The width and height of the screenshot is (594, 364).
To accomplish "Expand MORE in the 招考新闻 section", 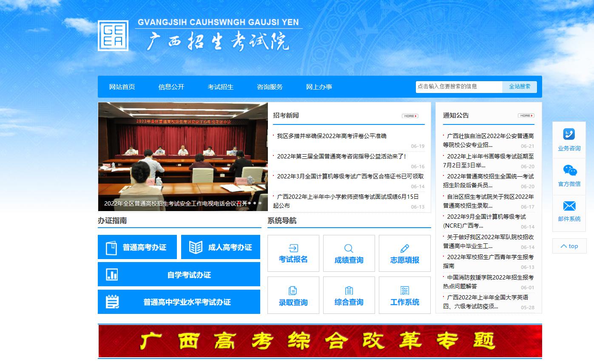I will coord(409,116).
